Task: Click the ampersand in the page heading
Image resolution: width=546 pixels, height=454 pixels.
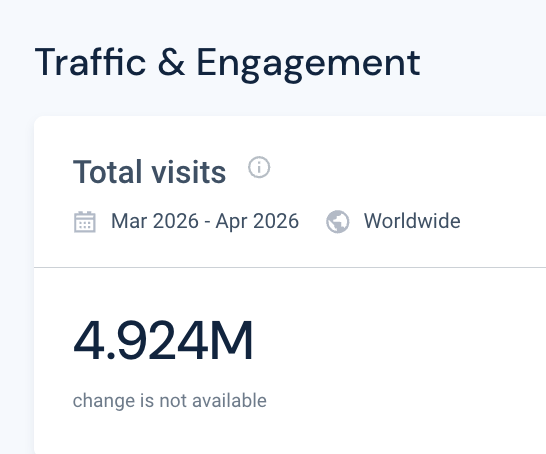Action: [x=171, y=62]
